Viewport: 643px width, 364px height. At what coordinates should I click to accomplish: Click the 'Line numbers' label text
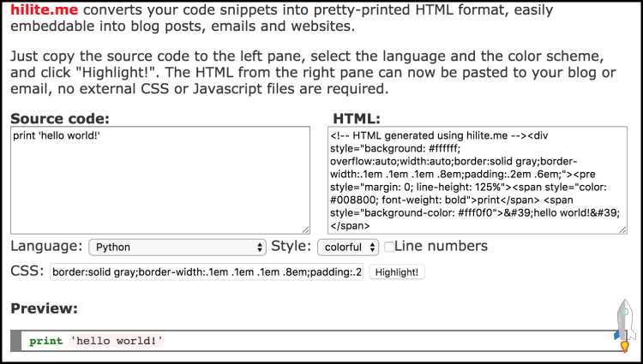(441, 247)
